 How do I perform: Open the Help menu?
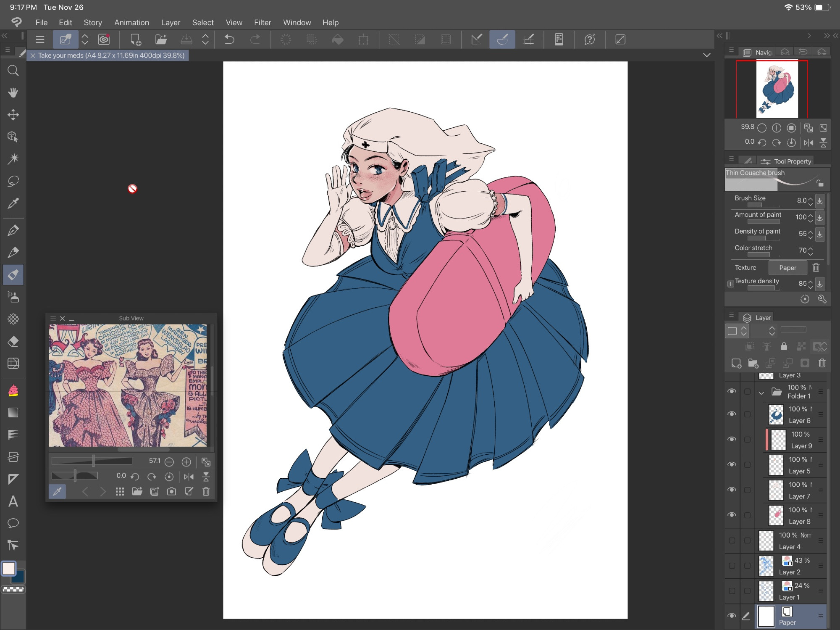point(330,23)
